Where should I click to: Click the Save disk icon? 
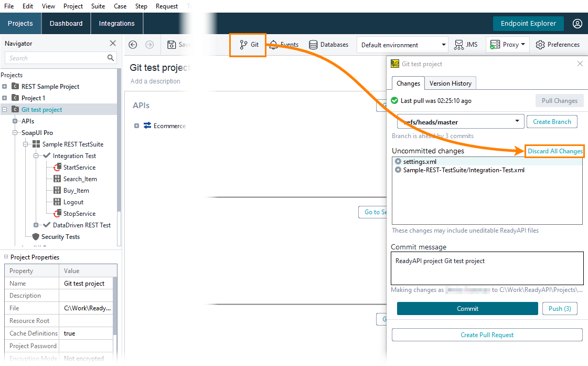(172, 45)
